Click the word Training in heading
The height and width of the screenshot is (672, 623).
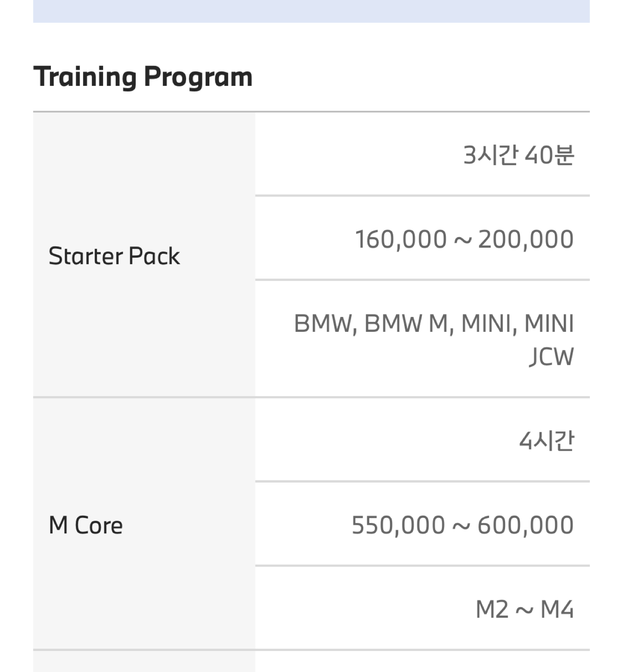[x=85, y=77]
